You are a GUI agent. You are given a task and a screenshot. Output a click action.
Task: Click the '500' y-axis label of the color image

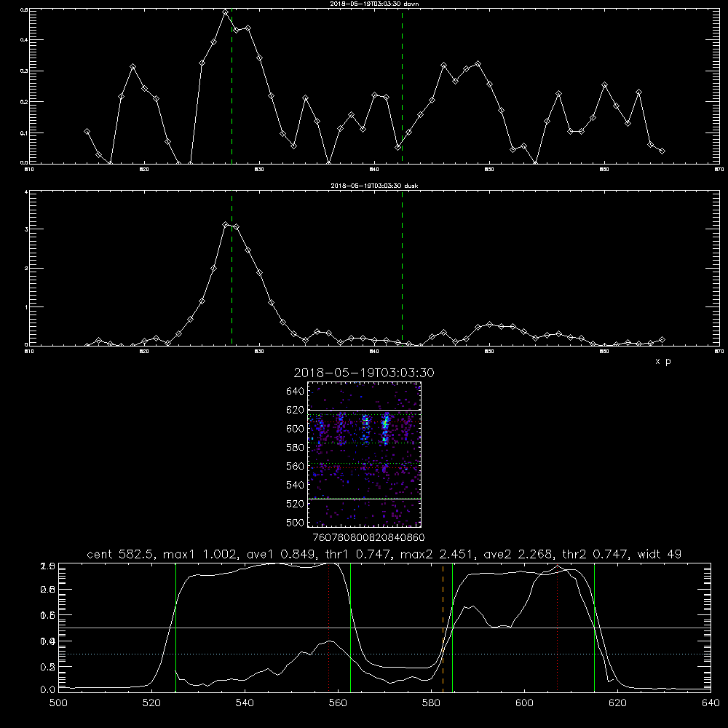[x=296, y=522]
